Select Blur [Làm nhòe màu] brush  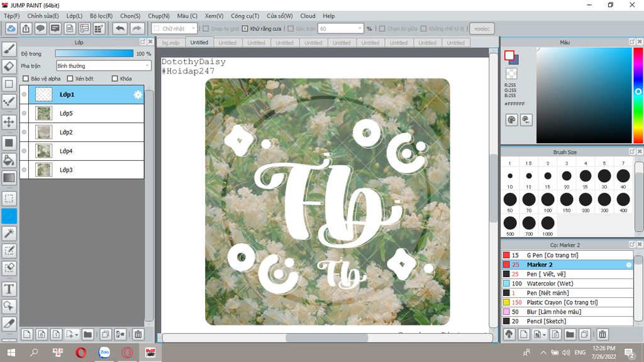click(568, 312)
